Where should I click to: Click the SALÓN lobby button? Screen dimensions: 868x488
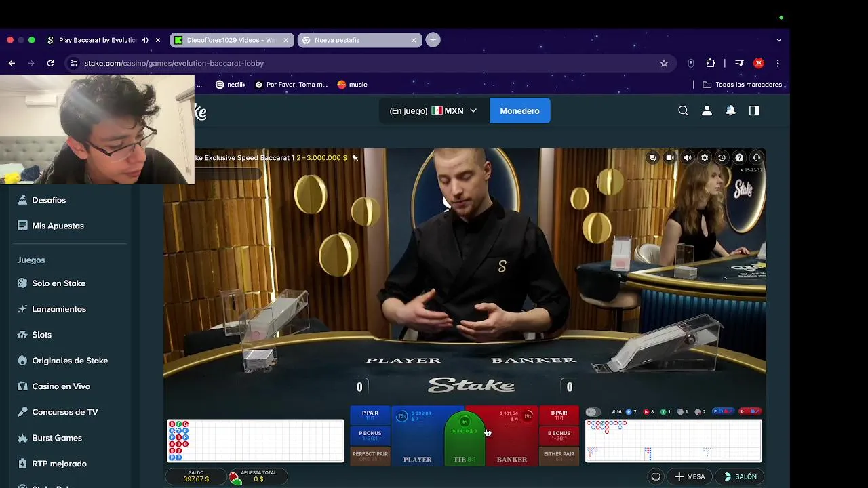point(740,476)
